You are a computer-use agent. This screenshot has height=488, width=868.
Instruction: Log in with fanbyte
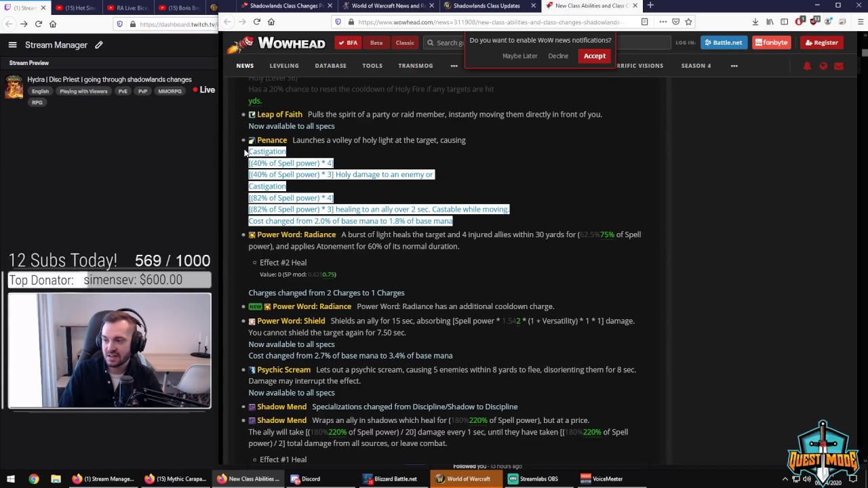point(772,43)
